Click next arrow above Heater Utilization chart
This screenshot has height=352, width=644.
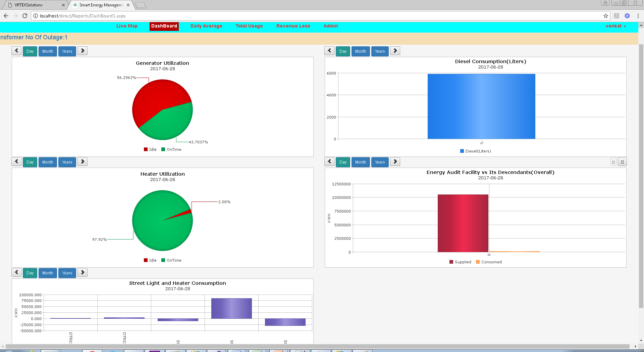click(x=83, y=162)
